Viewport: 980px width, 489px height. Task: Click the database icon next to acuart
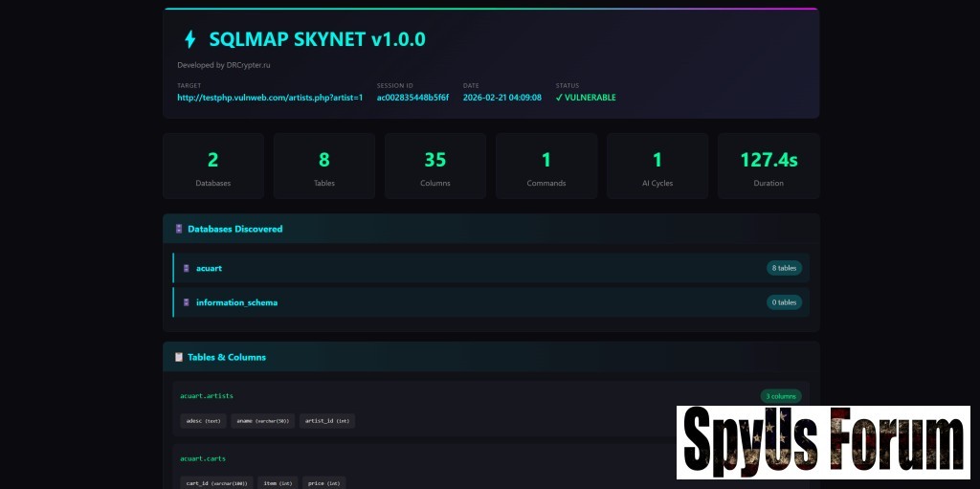(x=187, y=269)
